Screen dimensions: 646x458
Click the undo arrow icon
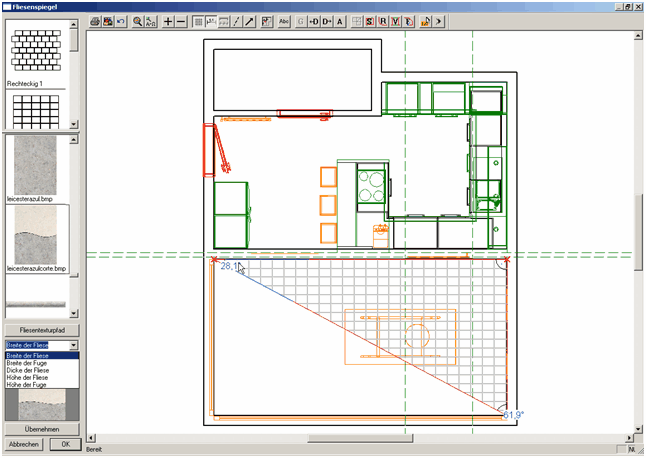[x=121, y=20]
